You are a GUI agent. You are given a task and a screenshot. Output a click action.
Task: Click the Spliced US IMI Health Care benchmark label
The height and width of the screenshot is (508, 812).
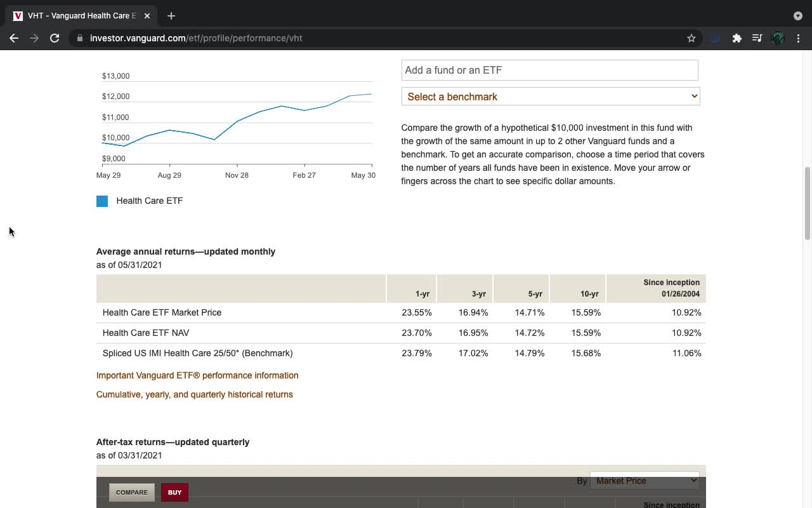[x=197, y=353]
